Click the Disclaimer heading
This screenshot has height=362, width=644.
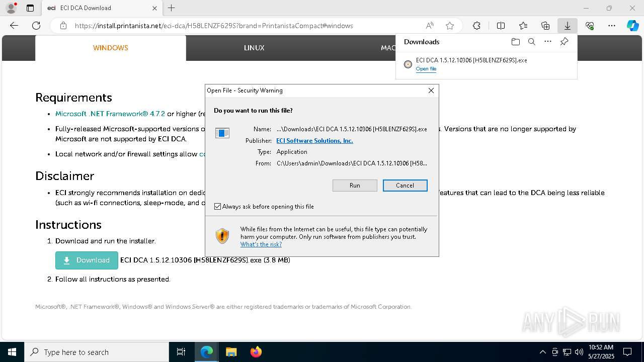tap(65, 176)
